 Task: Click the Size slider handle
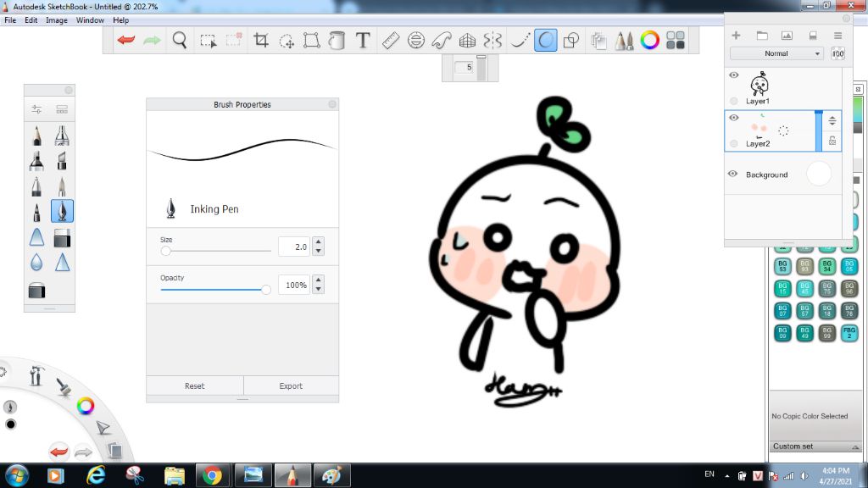(x=165, y=251)
